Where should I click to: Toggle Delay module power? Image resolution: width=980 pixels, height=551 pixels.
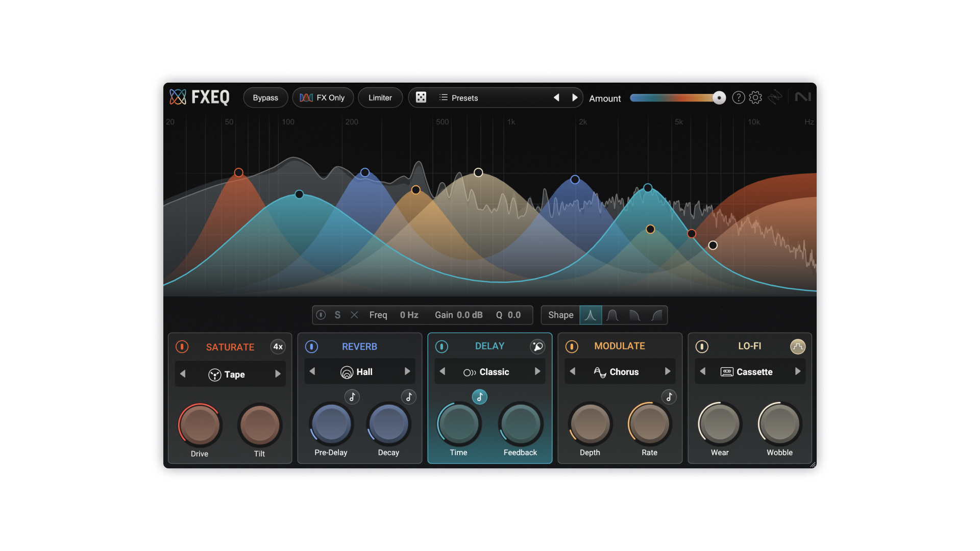click(442, 347)
